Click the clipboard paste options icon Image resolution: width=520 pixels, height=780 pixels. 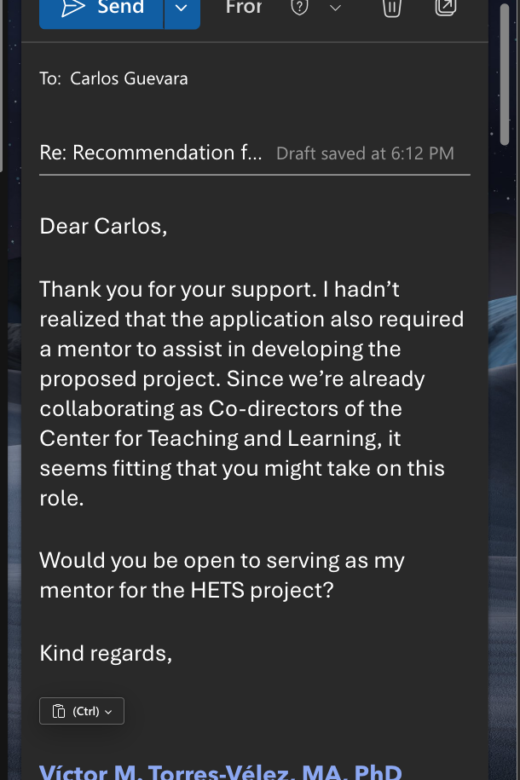click(x=59, y=711)
